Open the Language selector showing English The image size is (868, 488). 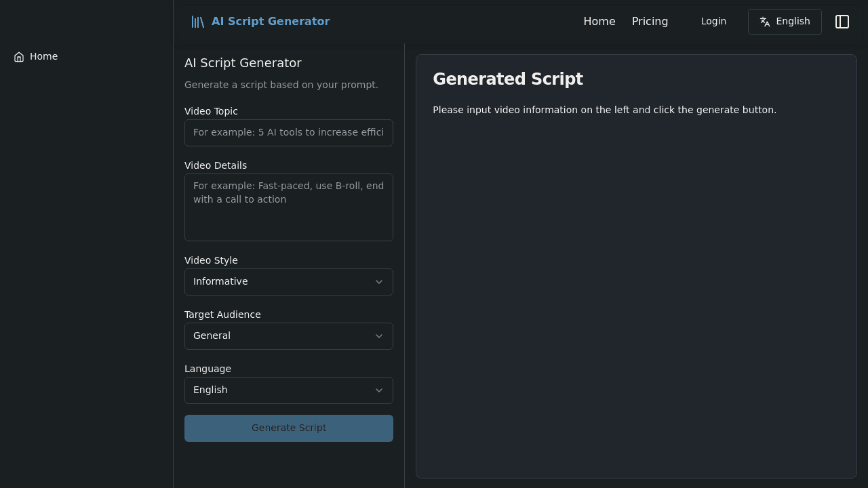coord(288,390)
